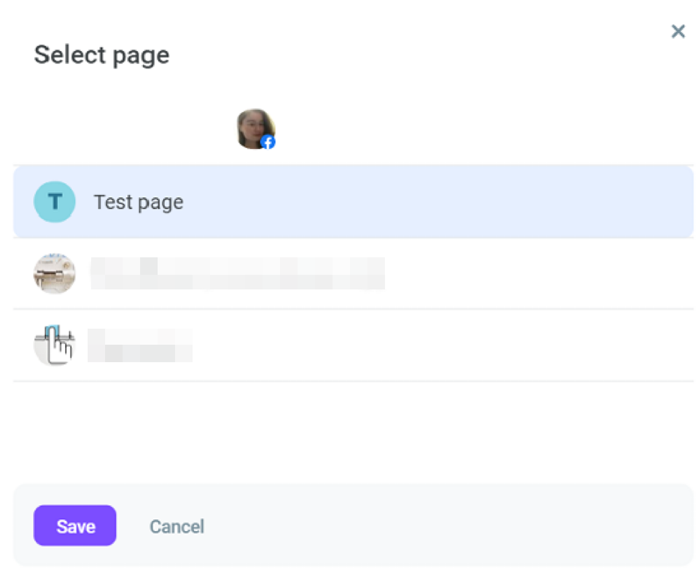The height and width of the screenshot is (572, 700).
Task: Cancel the page selection
Action: [177, 526]
